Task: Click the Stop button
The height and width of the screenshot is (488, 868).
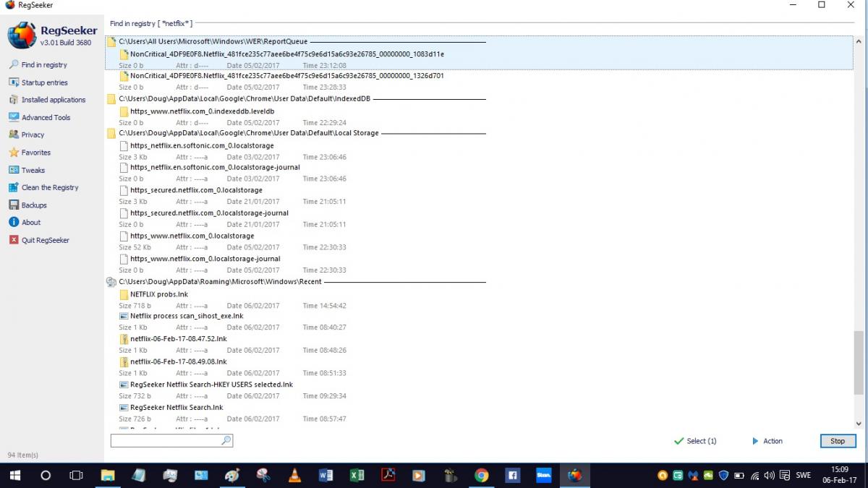Action: 838,441
